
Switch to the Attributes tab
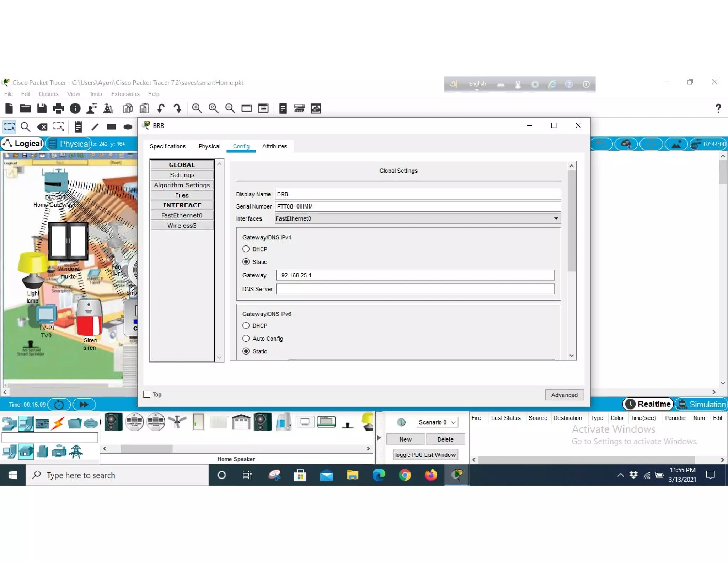[274, 146]
